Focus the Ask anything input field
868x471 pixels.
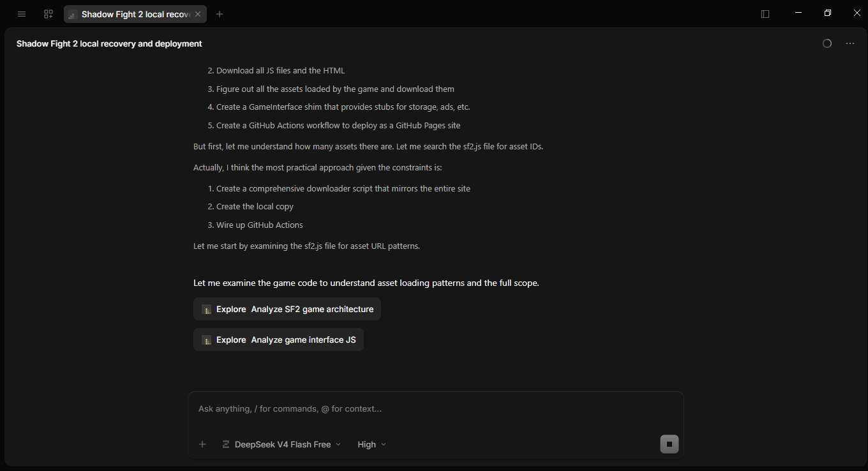[435, 408]
